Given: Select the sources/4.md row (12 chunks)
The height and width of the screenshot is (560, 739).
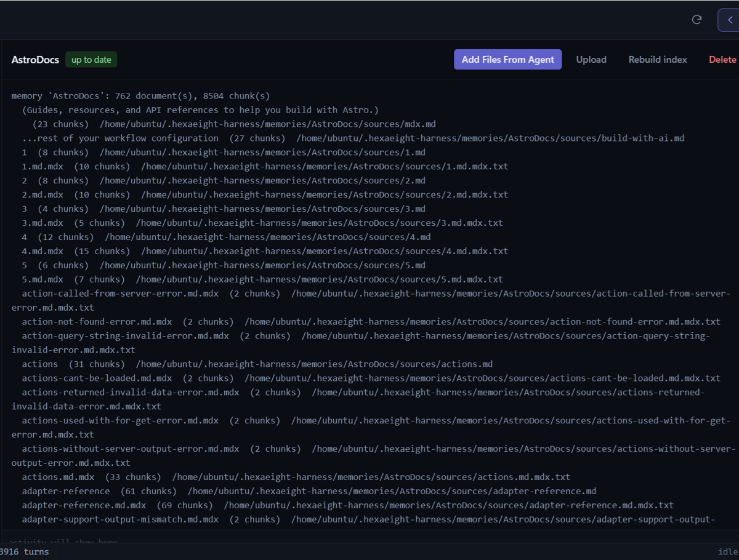Looking at the screenshot, I should (226, 238).
